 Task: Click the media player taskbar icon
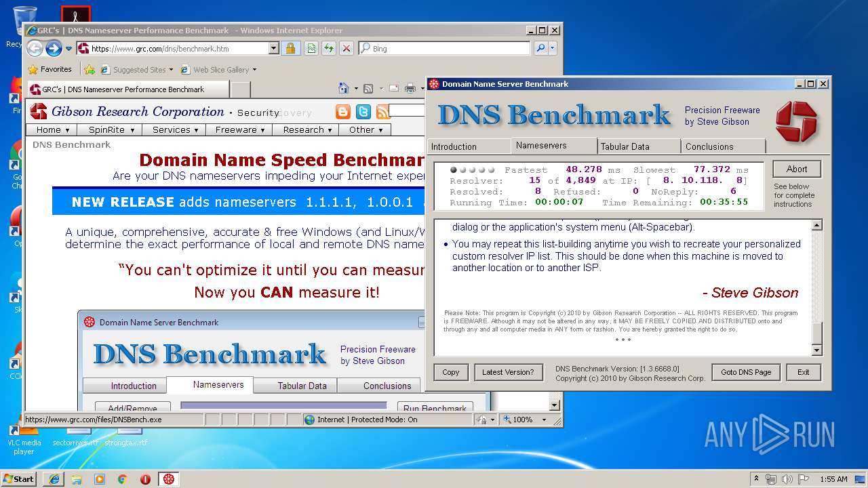click(100, 479)
